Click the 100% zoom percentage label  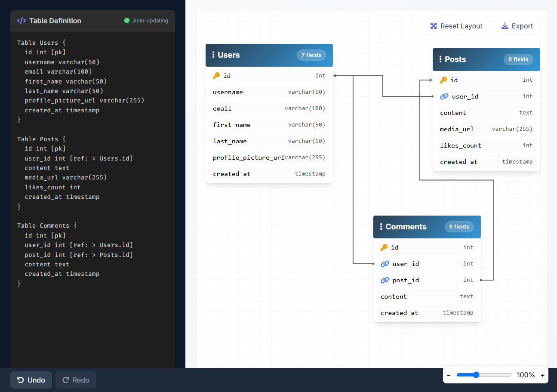click(x=526, y=375)
